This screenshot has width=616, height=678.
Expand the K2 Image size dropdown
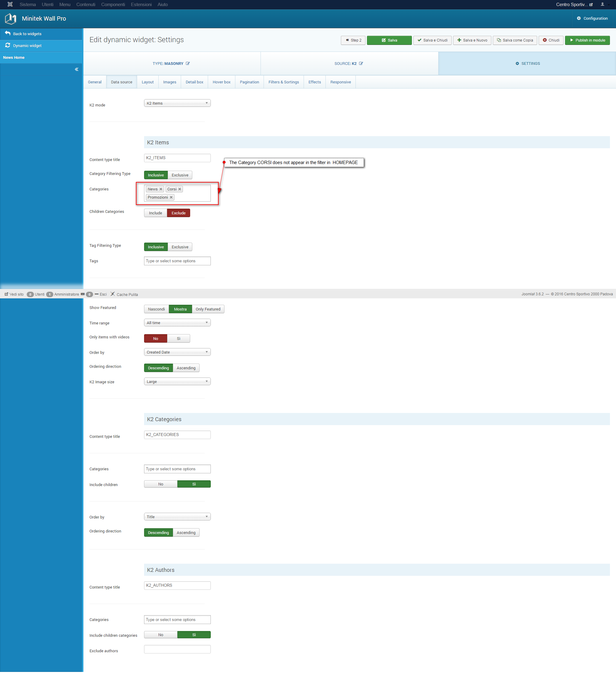177,382
